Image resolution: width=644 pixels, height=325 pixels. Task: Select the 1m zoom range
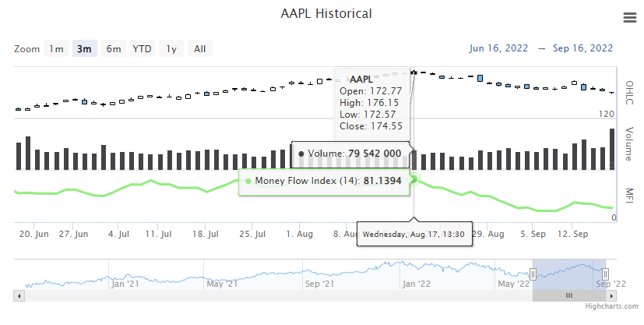pyautogui.click(x=56, y=48)
